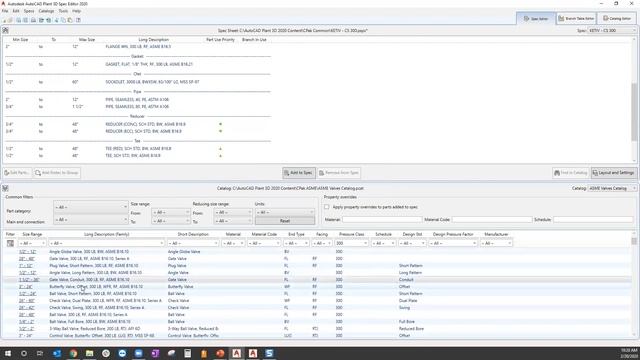Open the Long Description filter dropdown
The width and height of the screenshot is (640, 360).
point(107,243)
